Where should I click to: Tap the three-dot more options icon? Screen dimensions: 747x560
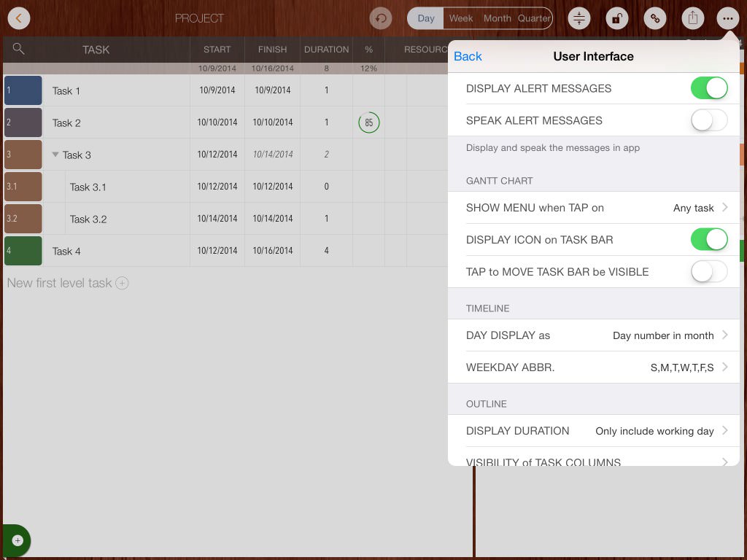(x=727, y=18)
